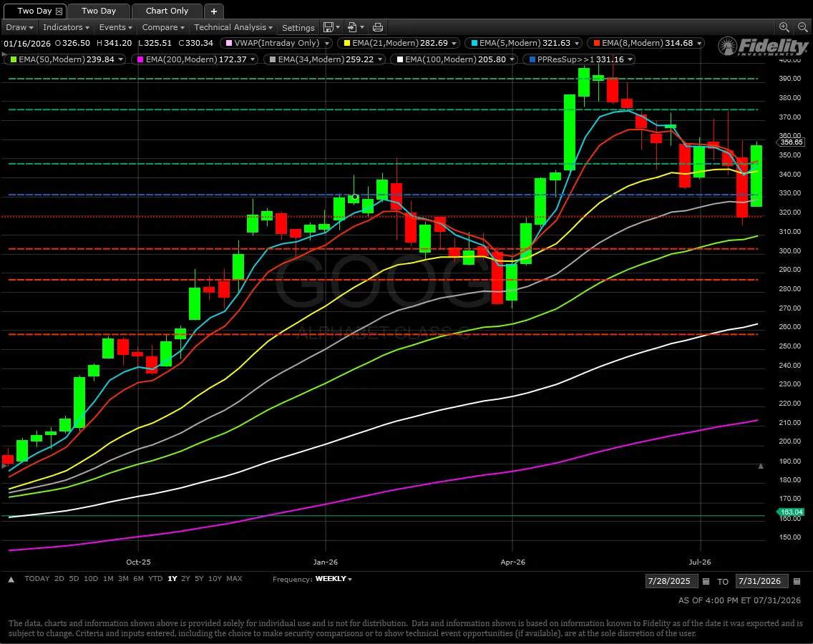Select the 5D time range

74,579
